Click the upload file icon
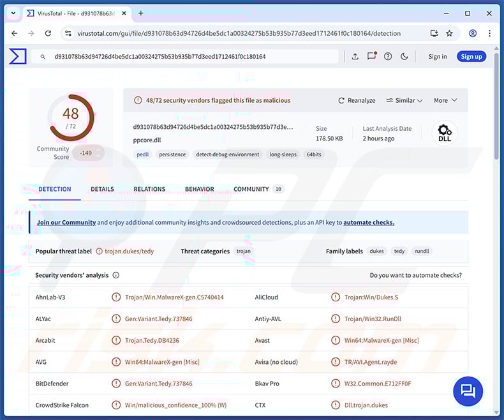This screenshot has height=420, width=504. [x=355, y=57]
